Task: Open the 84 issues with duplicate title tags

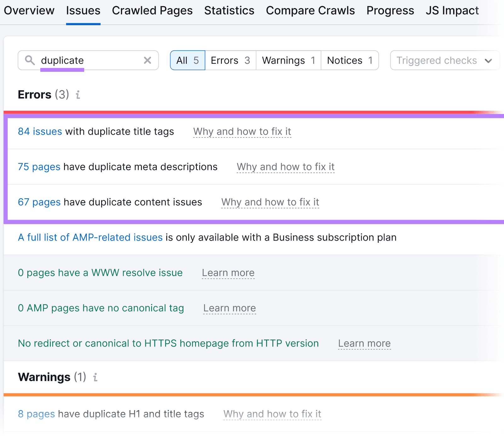Action: [x=39, y=131]
